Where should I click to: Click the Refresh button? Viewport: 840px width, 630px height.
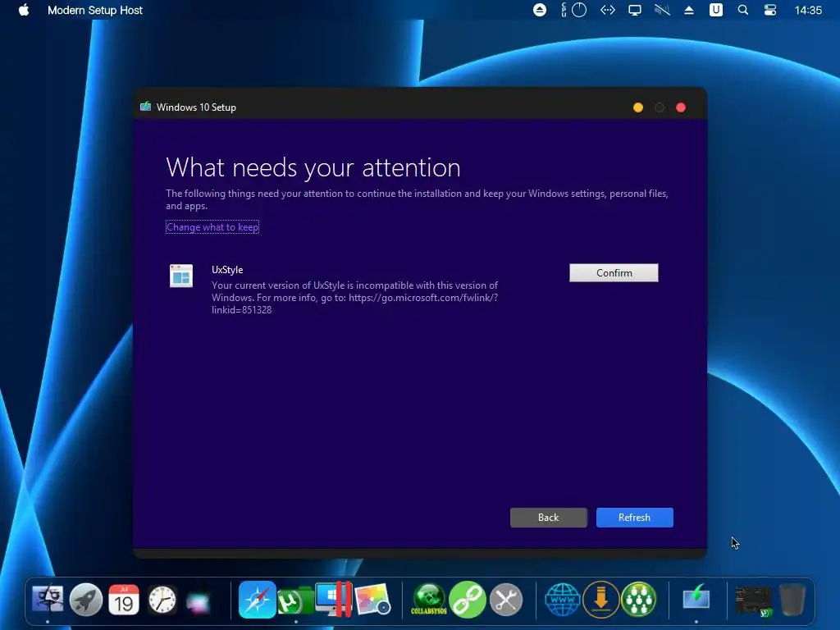pyautogui.click(x=635, y=518)
